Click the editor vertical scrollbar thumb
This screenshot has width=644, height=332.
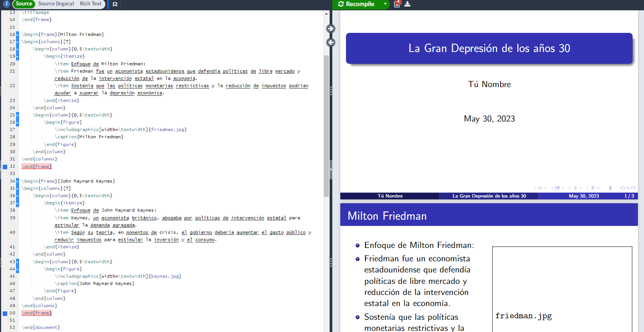tap(326, 126)
